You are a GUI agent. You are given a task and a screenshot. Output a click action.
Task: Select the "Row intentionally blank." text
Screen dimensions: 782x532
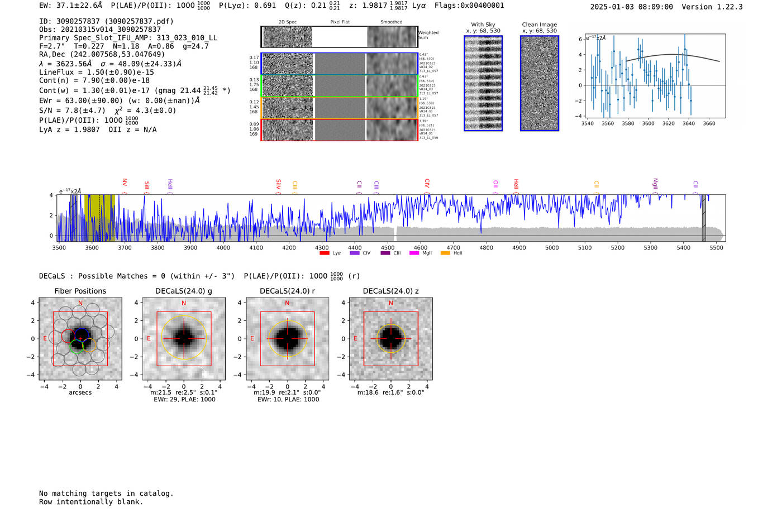pyautogui.click(x=91, y=502)
